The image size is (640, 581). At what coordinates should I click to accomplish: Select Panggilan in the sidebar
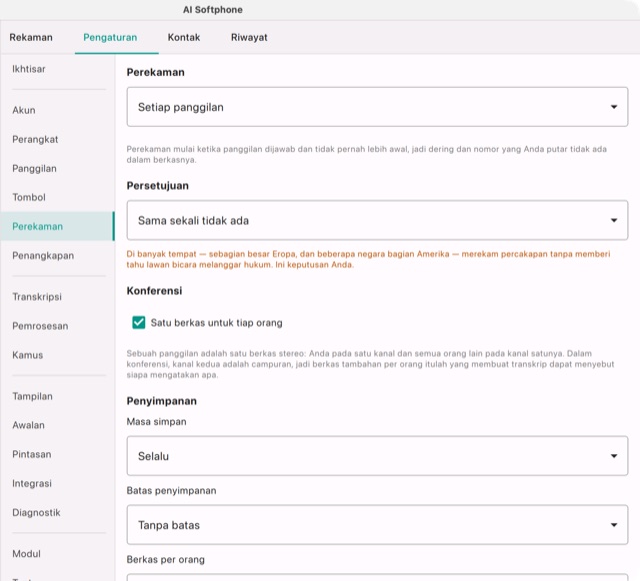click(x=57, y=168)
